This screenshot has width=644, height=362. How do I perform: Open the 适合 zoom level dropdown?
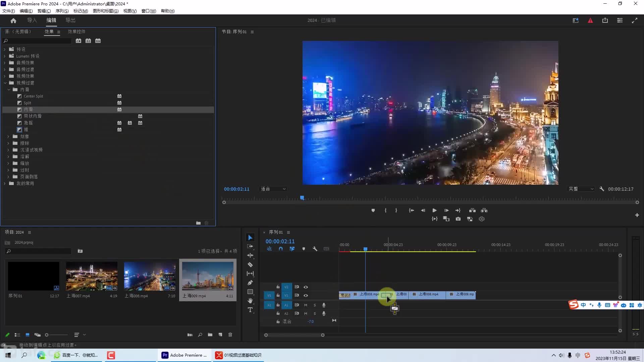pos(273,189)
